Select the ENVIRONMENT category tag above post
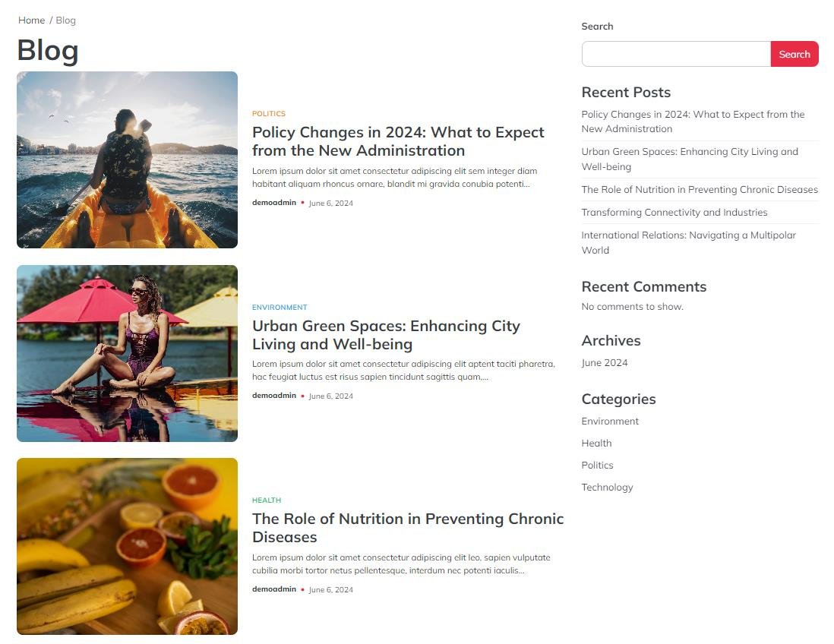The width and height of the screenshot is (834, 644). click(x=280, y=308)
